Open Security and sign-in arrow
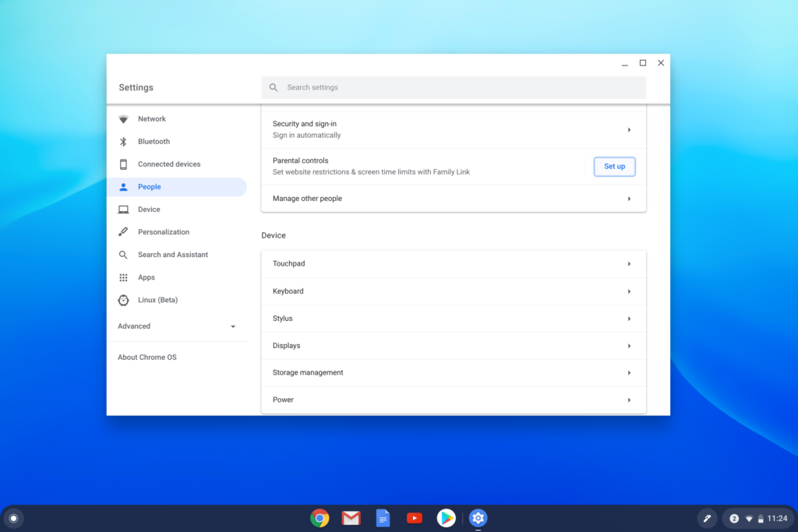The width and height of the screenshot is (798, 532). [x=629, y=130]
